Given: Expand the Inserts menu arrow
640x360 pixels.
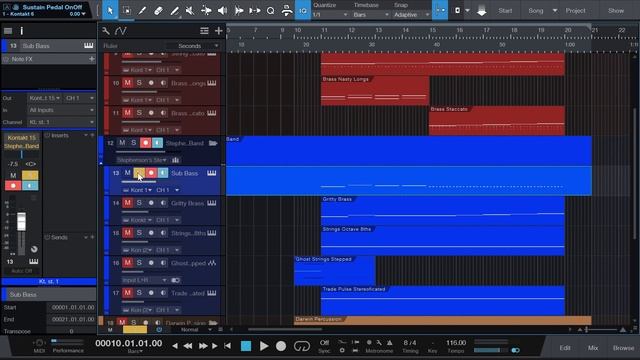Looking at the screenshot, I should (86, 135).
